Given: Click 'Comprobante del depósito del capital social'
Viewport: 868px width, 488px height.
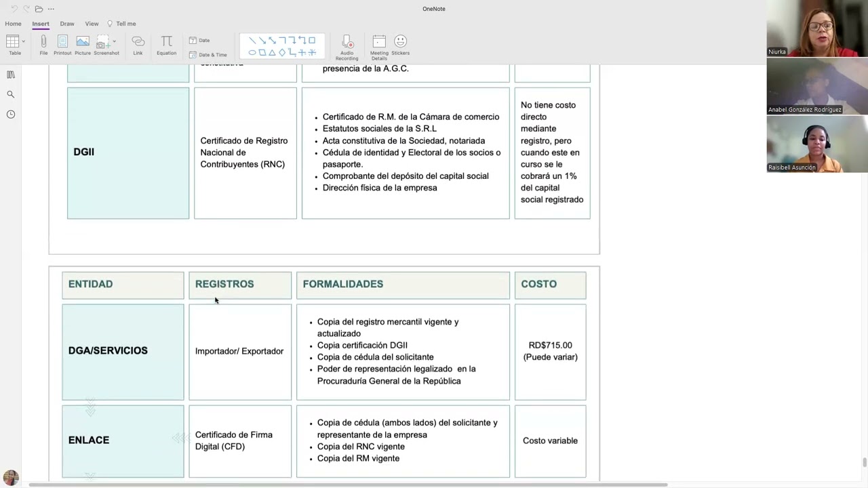Looking at the screenshot, I should coord(406,176).
